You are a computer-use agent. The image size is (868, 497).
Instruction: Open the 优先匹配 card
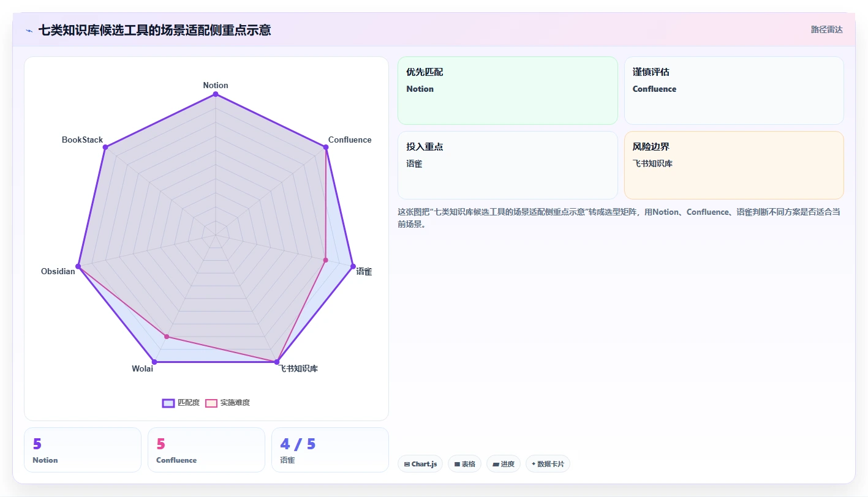coord(508,91)
